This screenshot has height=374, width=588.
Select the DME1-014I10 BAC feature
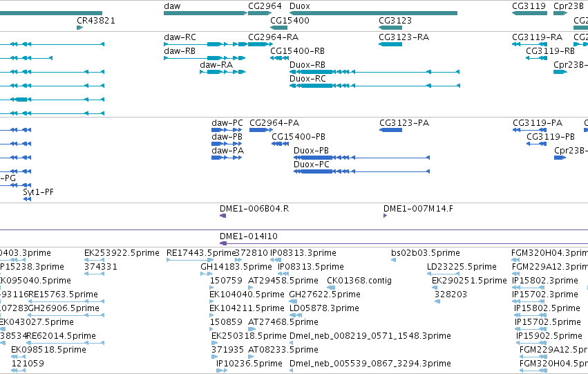[x=404, y=243]
